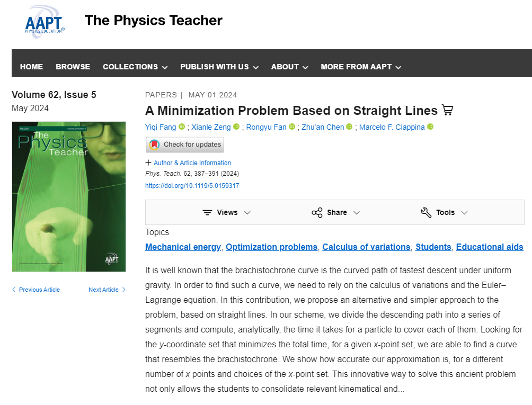Go to the Home page

31,67
